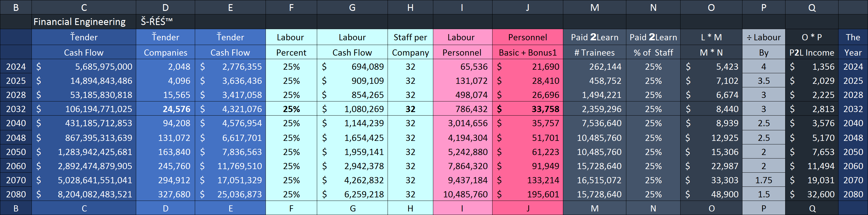Image resolution: width=868 pixels, height=215 pixels.
Task: Click the L * M value 48,900
Action: 711,194
